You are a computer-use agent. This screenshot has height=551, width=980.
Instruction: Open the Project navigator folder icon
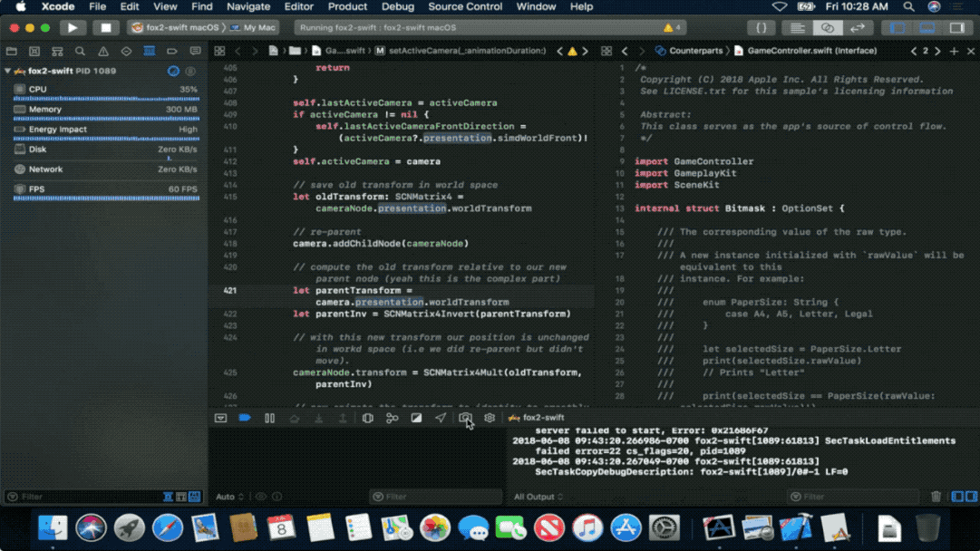coord(11,52)
